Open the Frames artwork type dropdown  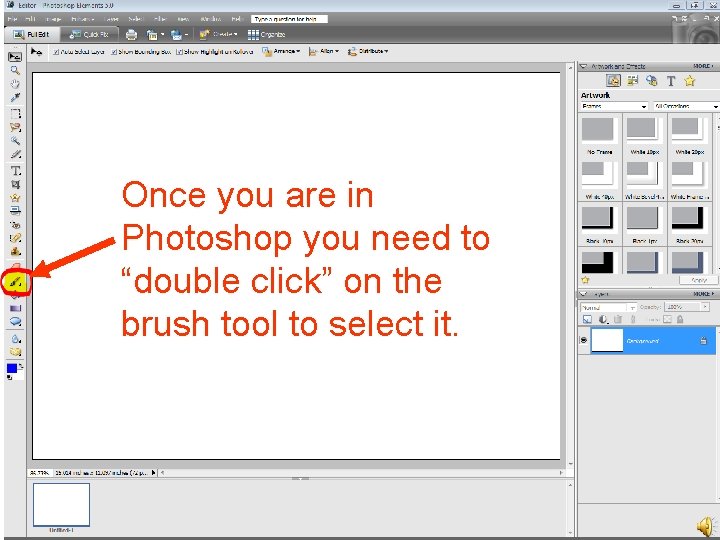click(614, 106)
